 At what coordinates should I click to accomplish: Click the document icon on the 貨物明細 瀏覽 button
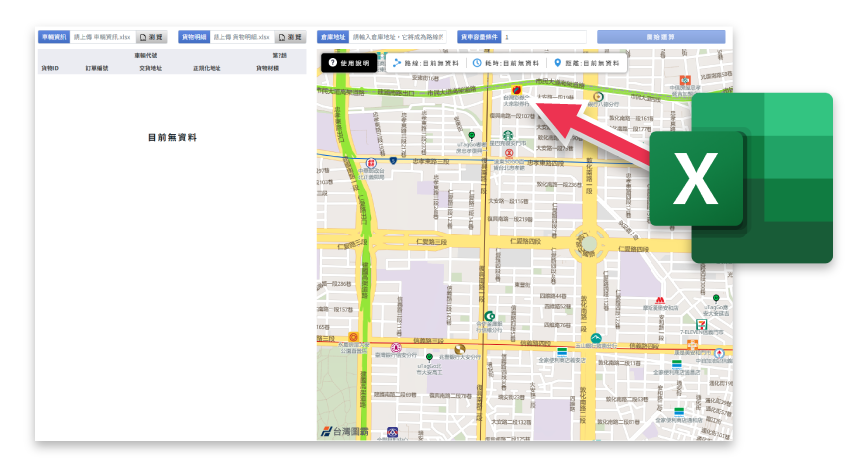pos(282,37)
